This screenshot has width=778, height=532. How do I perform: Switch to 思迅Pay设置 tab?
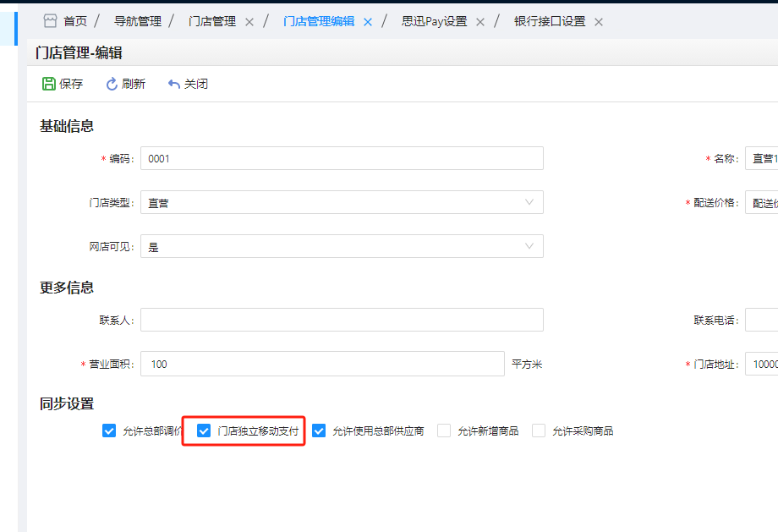point(435,21)
